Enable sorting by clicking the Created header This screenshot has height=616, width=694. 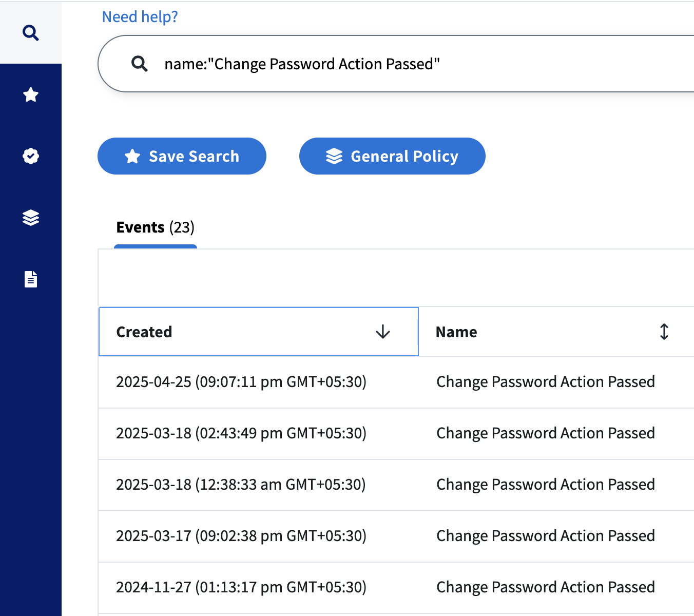click(144, 332)
